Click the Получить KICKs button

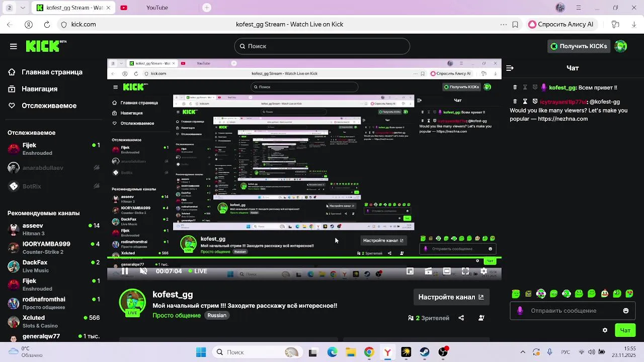click(579, 46)
